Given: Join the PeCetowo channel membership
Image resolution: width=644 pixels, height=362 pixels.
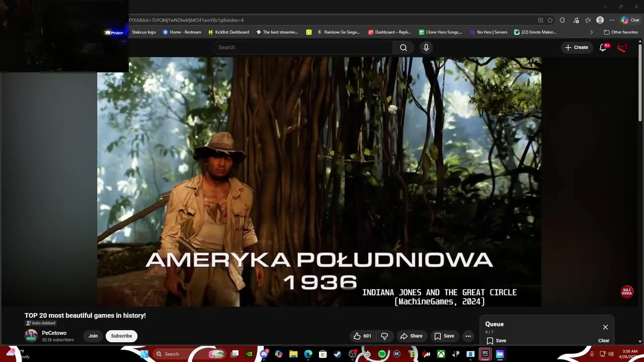Looking at the screenshot, I should [x=93, y=336].
